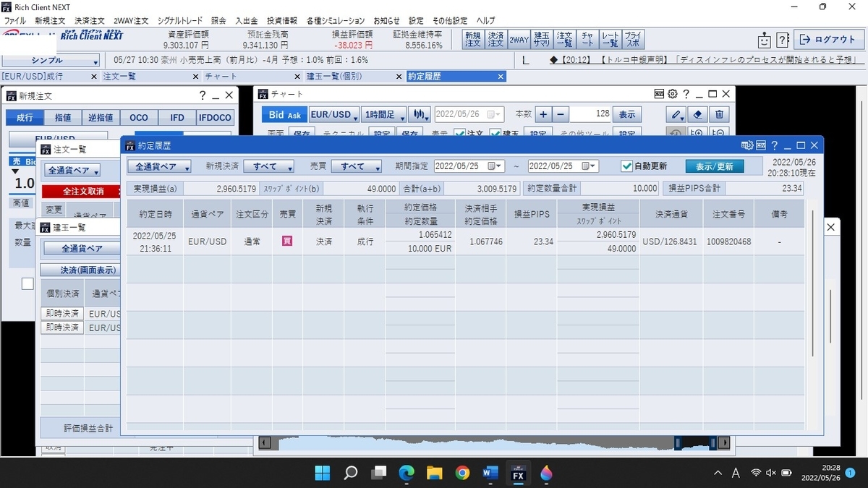Image resolution: width=868 pixels, height=488 pixels.
Task: Click the robot face assistant icon
Action: pos(764,40)
